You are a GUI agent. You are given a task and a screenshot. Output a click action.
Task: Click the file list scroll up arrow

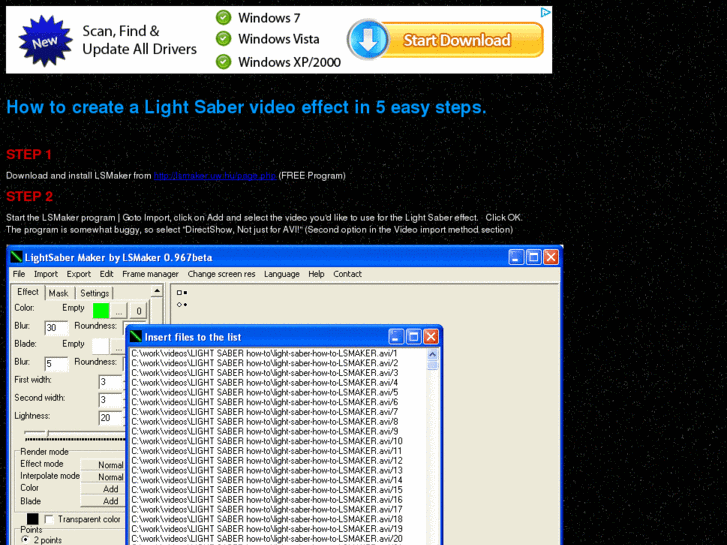coord(432,355)
